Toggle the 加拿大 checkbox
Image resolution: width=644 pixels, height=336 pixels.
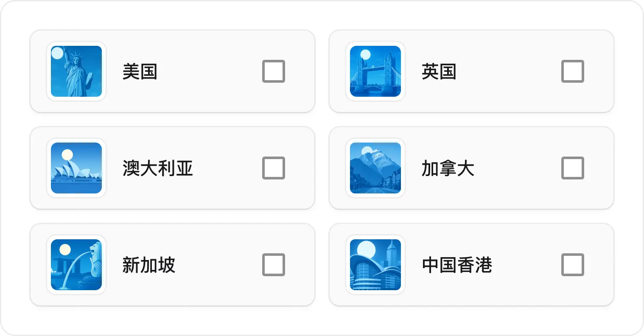coord(573,168)
